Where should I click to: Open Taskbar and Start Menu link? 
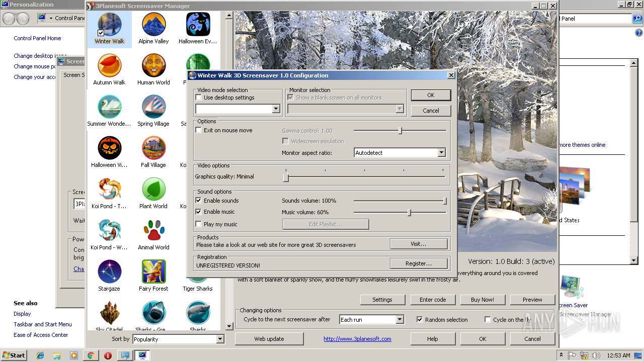pos(43,324)
